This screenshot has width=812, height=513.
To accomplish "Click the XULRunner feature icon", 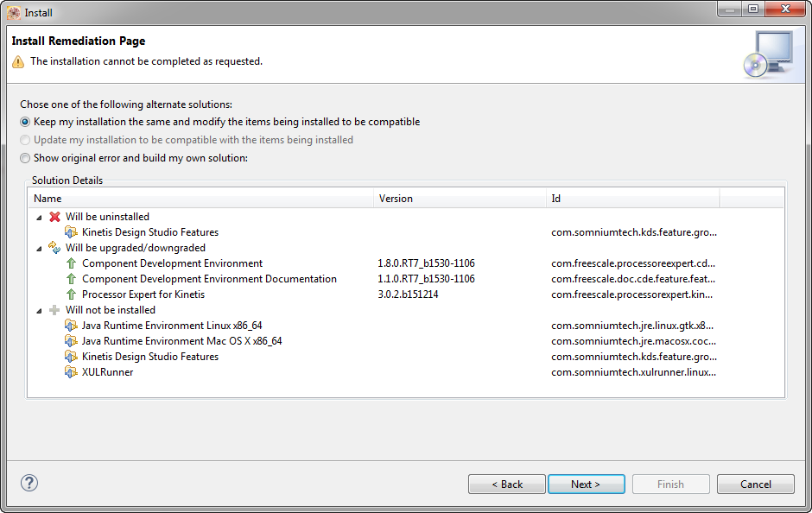I will point(71,372).
